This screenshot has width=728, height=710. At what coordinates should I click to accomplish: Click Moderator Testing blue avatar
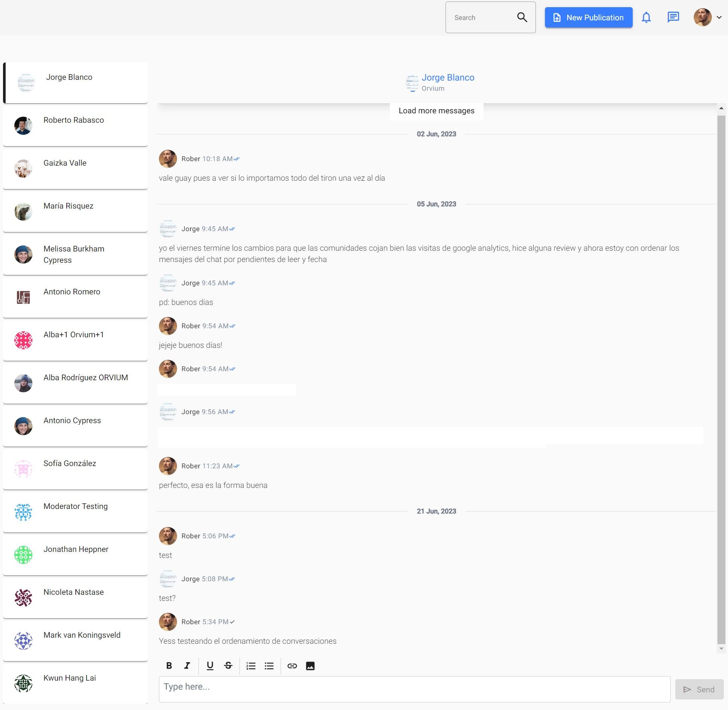pos(23,512)
